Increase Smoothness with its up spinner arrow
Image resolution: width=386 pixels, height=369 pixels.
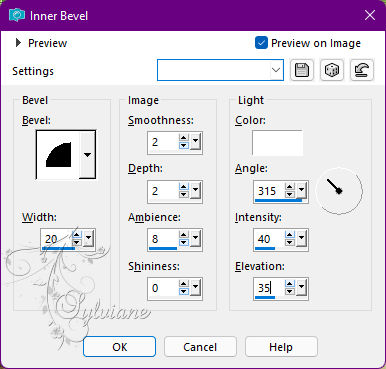[x=184, y=138]
